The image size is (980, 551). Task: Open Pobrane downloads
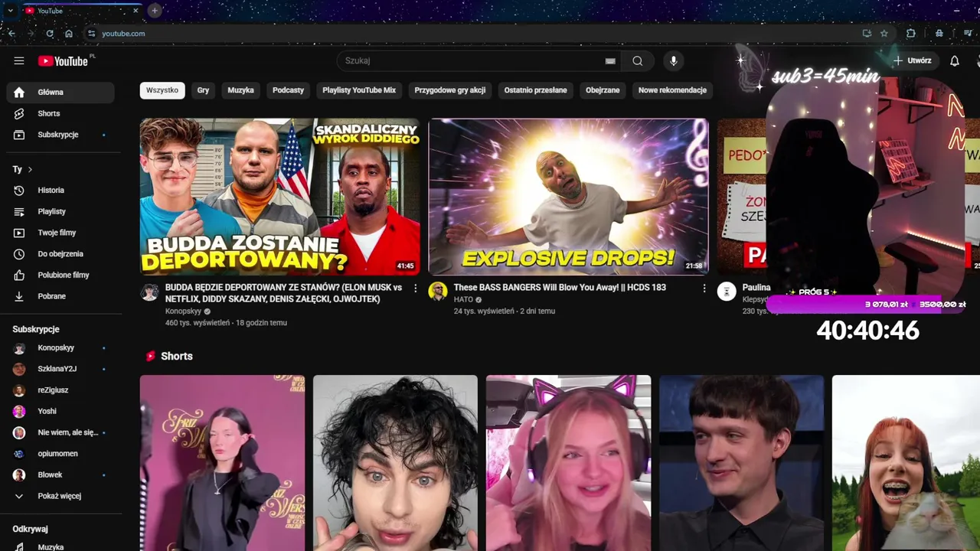pyautogui.click(x=60, y=296)
